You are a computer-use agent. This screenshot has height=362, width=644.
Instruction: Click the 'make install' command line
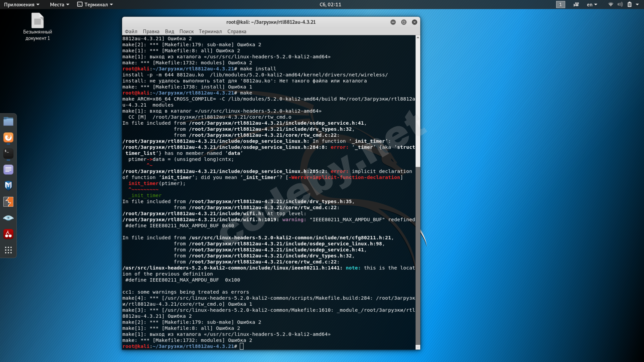click(199, 69)
